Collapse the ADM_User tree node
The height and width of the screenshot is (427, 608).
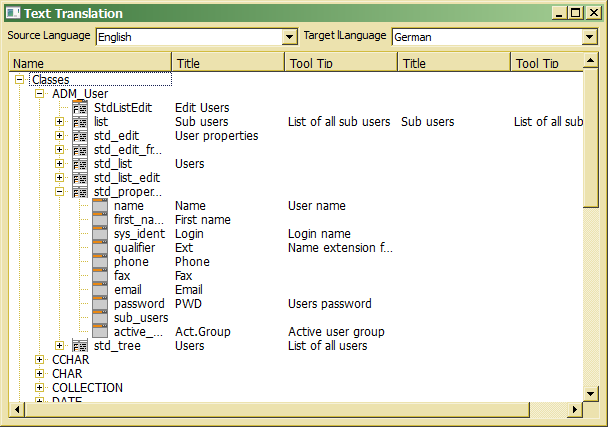40,94
